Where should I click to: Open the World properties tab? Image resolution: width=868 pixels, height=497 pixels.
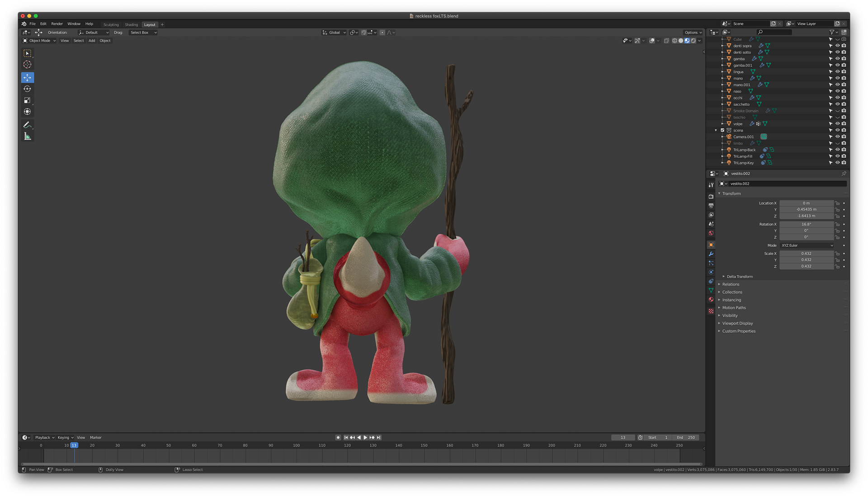[711, 233]
